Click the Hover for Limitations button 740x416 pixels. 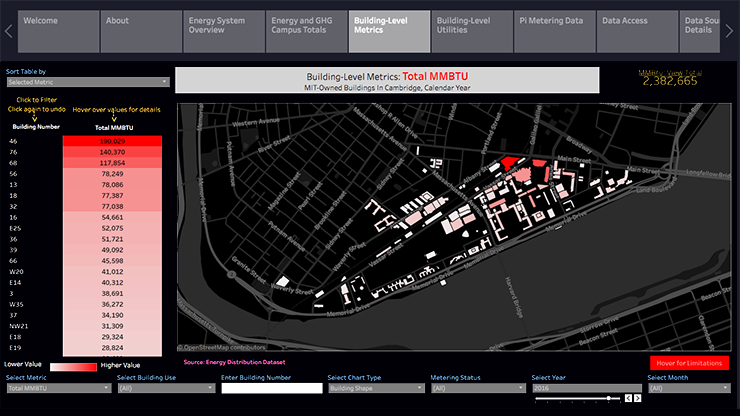click(x=689, y=362)
